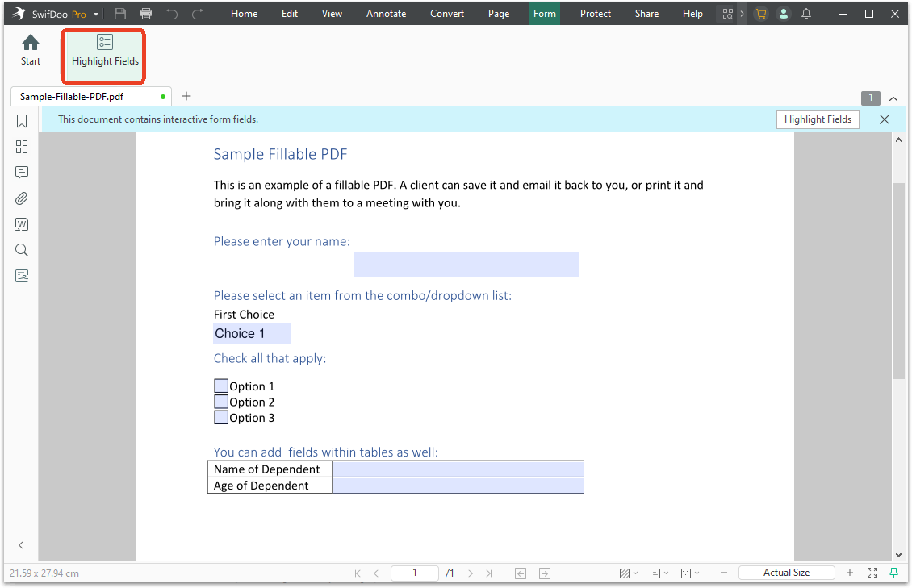Click the scrollbar up arrow
Image resolution: width=912 pixels, height=588 pixels.
coord(898,140)
